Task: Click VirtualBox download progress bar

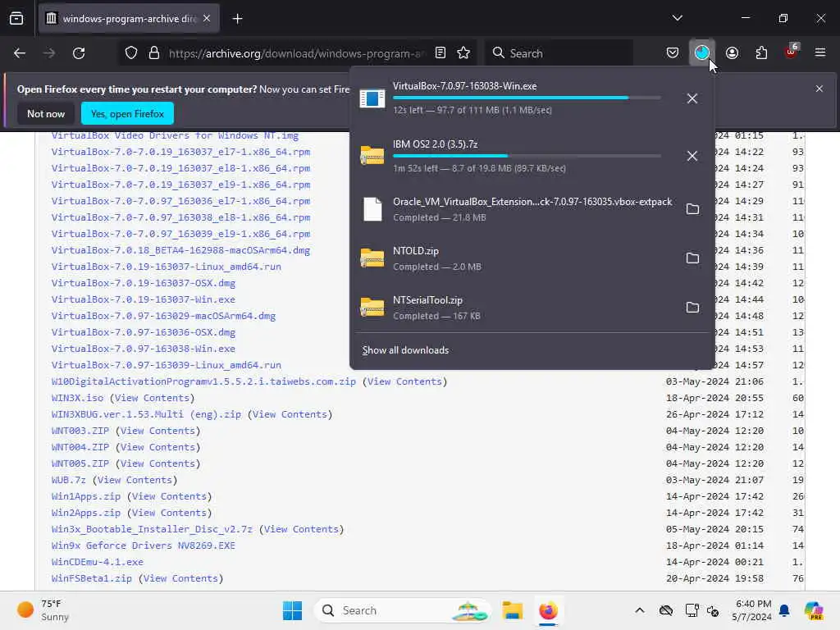Action: pos(527,98)
